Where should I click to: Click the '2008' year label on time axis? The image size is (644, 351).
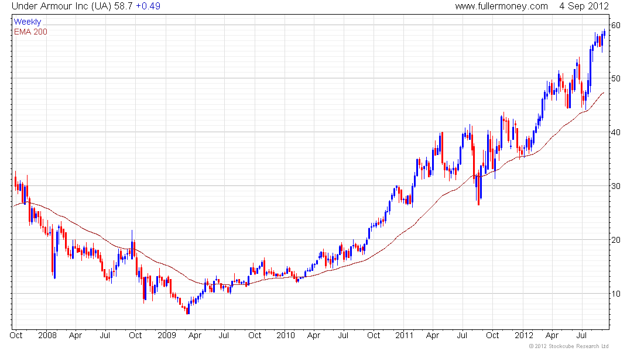click(x=47, y=335)
